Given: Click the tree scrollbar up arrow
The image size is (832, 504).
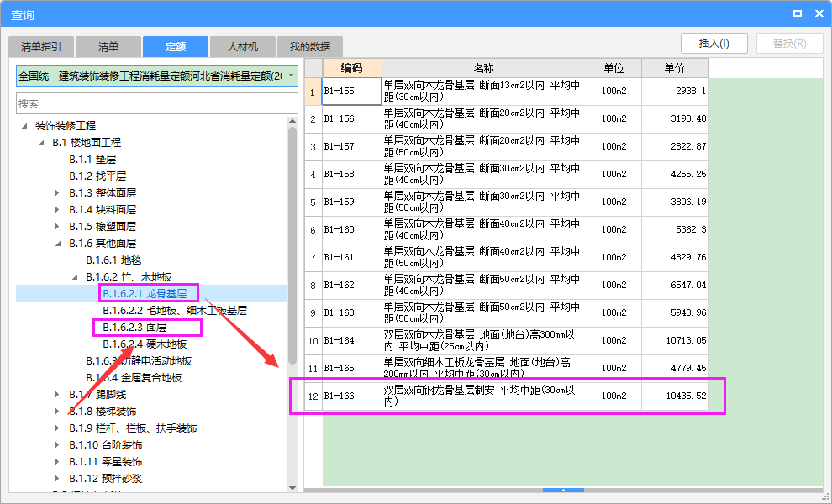Looking at the screenshot, I should 292,121.
